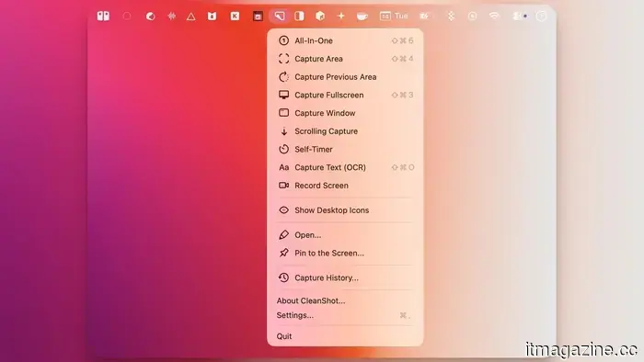Click the waveform menu bar icon

pos(172,16)
